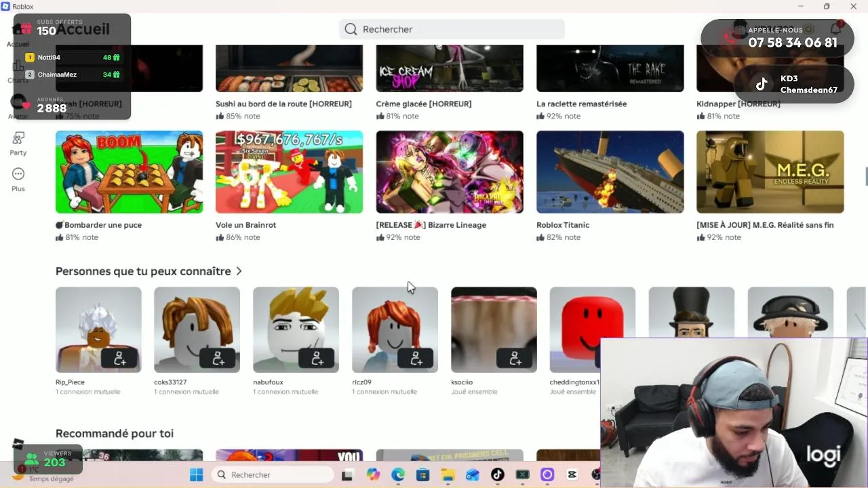Open CapCut from the taskbar
The width and height of the screenshot is (868, 488).
click(x=572, y=474)
